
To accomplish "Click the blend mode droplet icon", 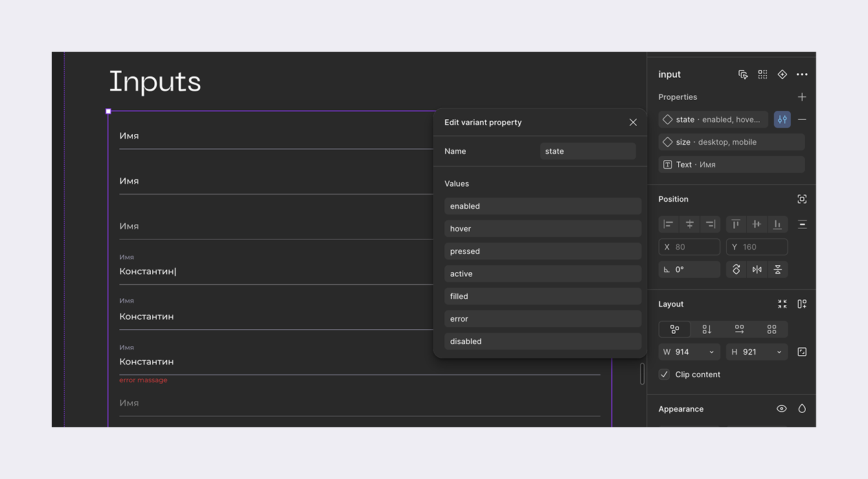I will [802, 409].
